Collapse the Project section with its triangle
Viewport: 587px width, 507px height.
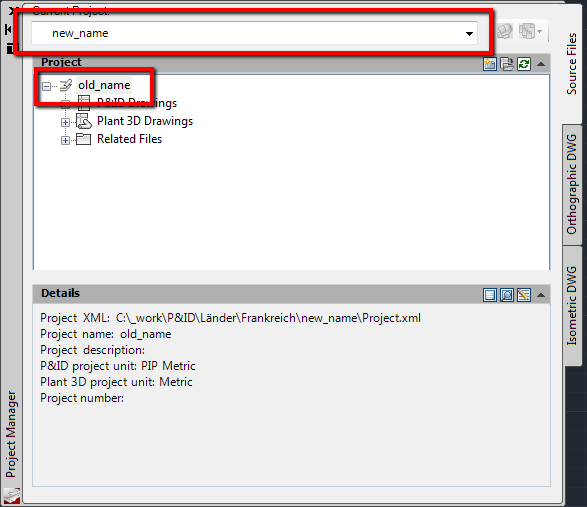pos(541,64)
